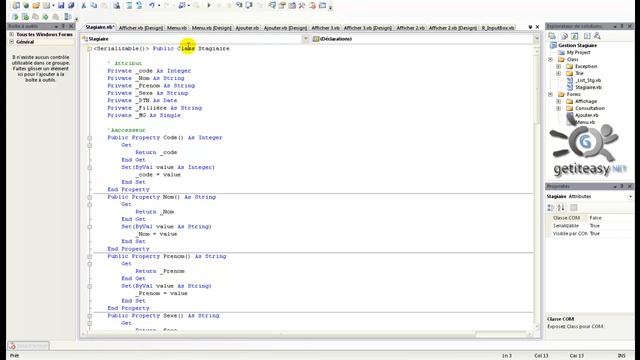Switch to the Afficher 2.vb tab
Viewport: 640px width, 360px height.
point(411,28)
